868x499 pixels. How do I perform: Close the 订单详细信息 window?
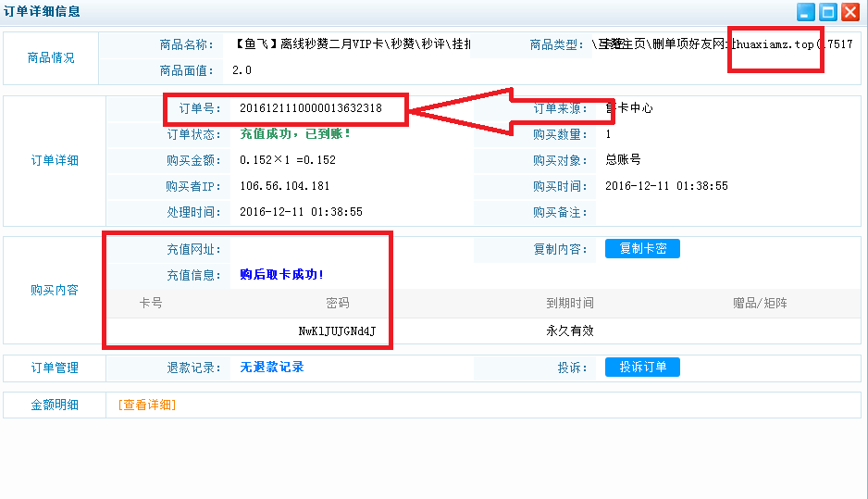tap(850, 12)
